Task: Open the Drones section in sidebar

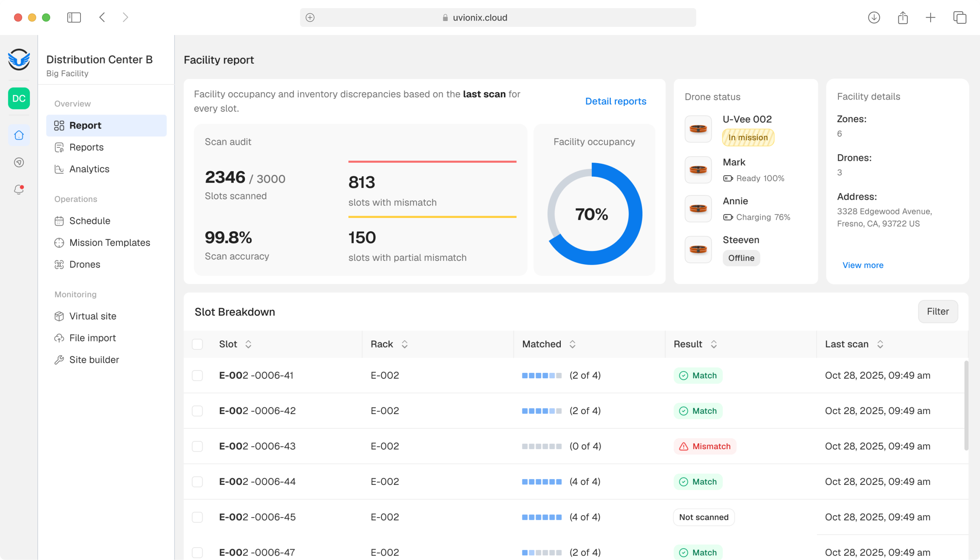Action: [x=85, y=264]
